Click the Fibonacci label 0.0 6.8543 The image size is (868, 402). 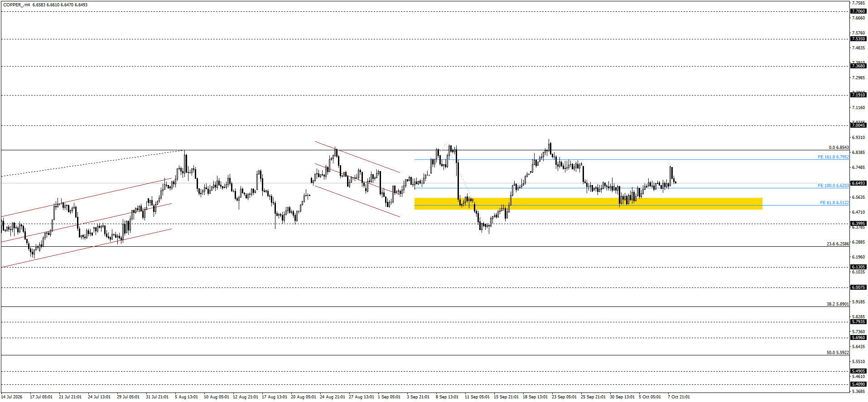click(x=839, y=148)
